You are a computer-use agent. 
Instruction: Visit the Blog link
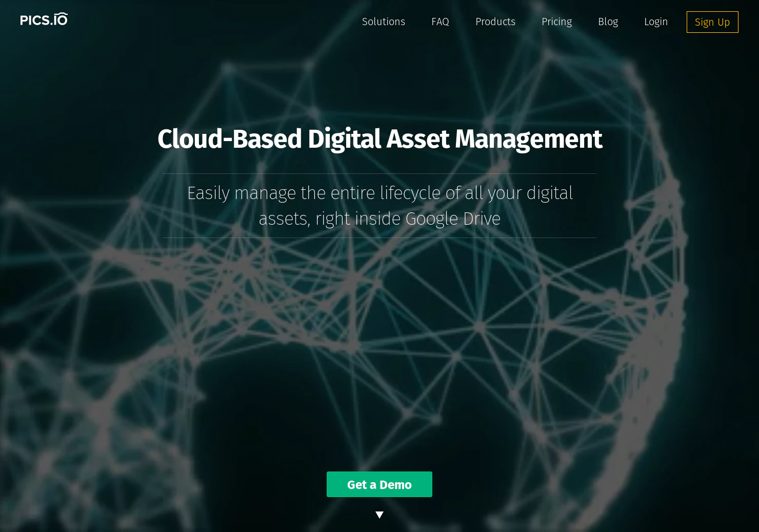[608, 22]
